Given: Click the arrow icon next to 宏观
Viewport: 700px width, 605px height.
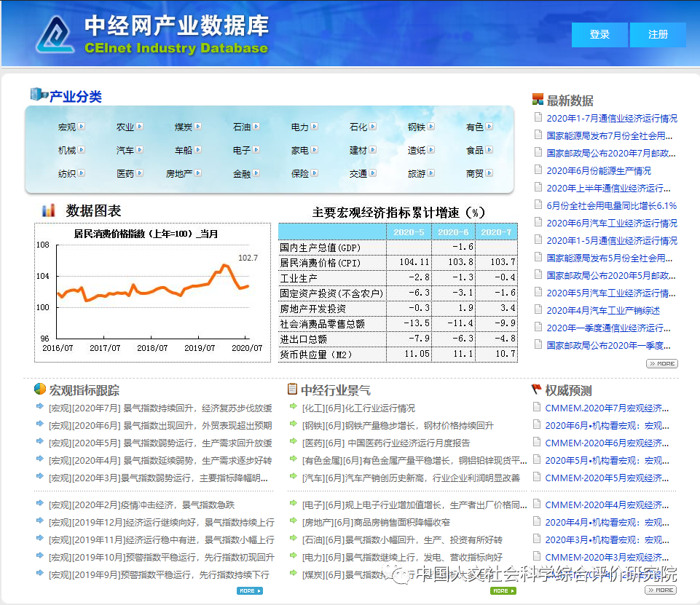Looking at the screenshot, I should click(82, 127).
